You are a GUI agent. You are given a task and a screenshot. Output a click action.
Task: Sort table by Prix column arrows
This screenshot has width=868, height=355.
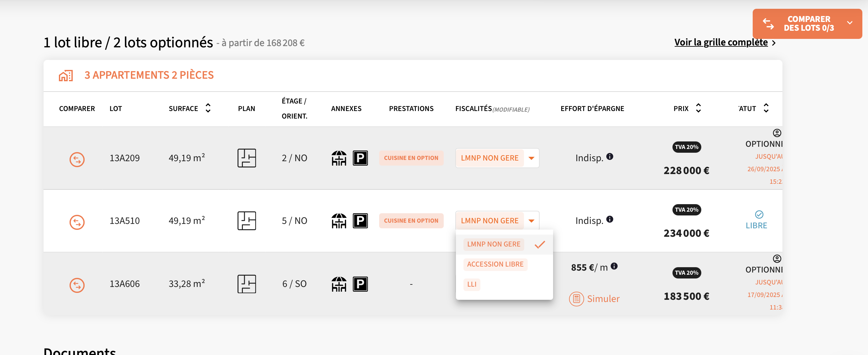(698, 108)
